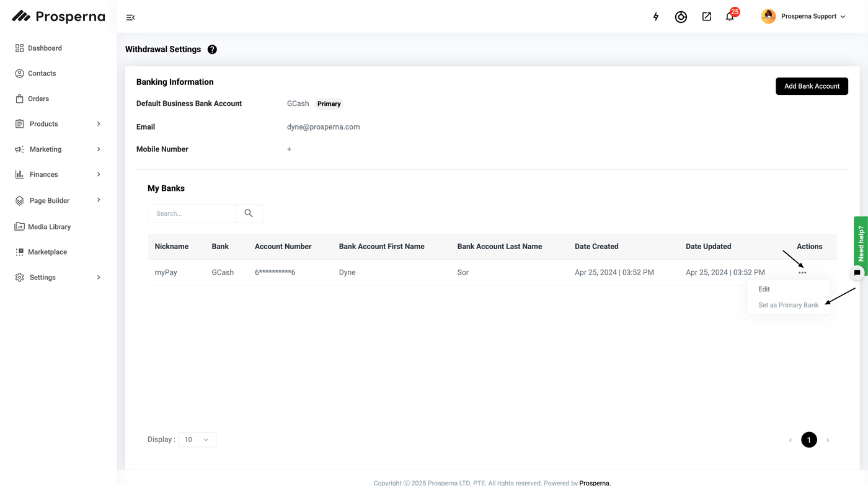Click the Account Number column header
This screenshot has width=868, height=486.
click(283, 247)
